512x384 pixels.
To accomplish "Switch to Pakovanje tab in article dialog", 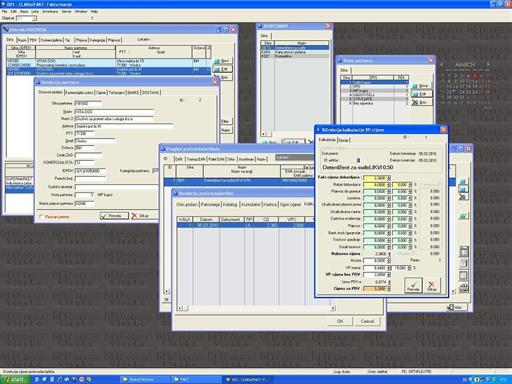I will coord(210,204).
